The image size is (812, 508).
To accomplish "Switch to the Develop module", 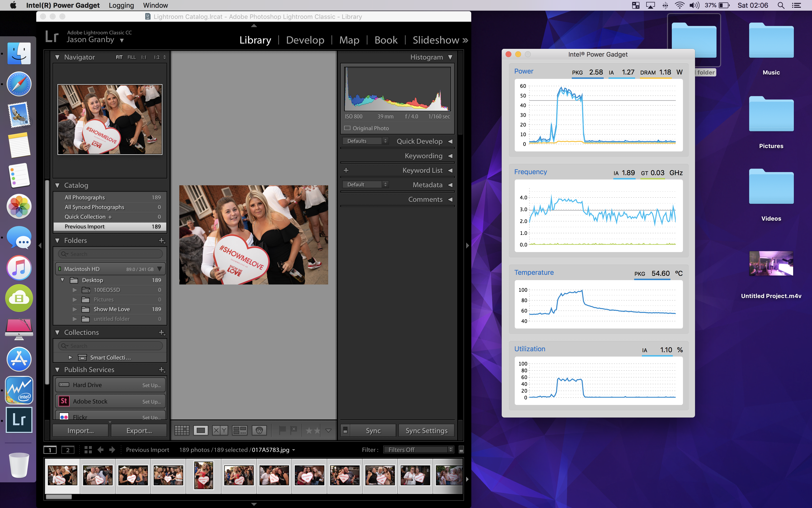I will tap(305, 40).
